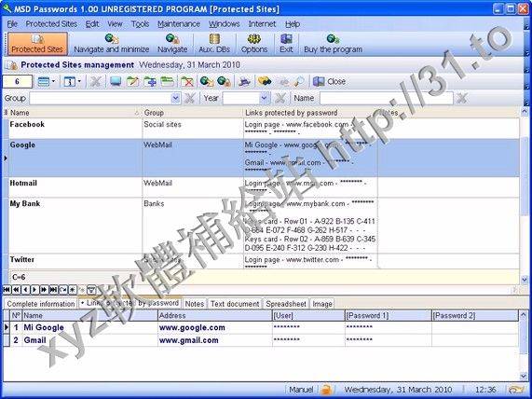Viewport: 532px width, 399px height.
Task: Open the grid view icon dropdown arrow
Action: point(54,81)
